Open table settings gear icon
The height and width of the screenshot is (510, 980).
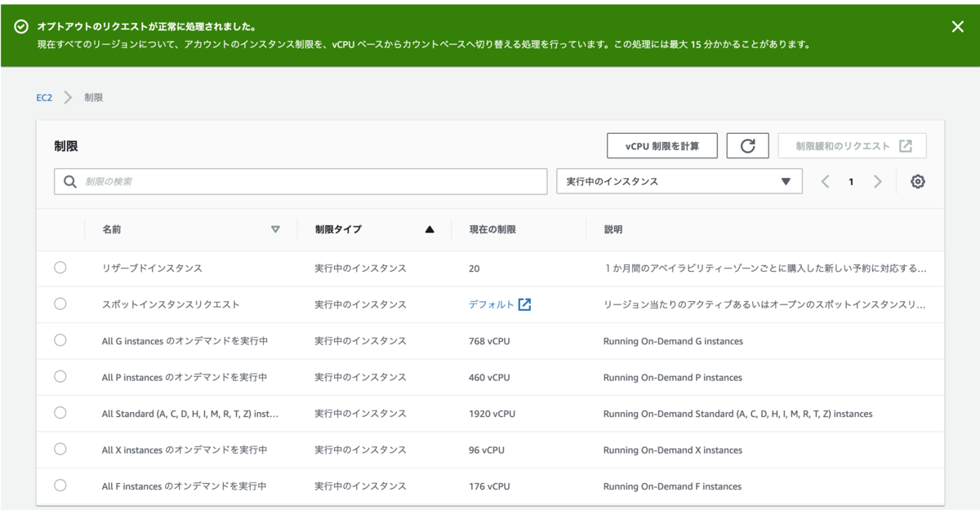coord(918,182)
